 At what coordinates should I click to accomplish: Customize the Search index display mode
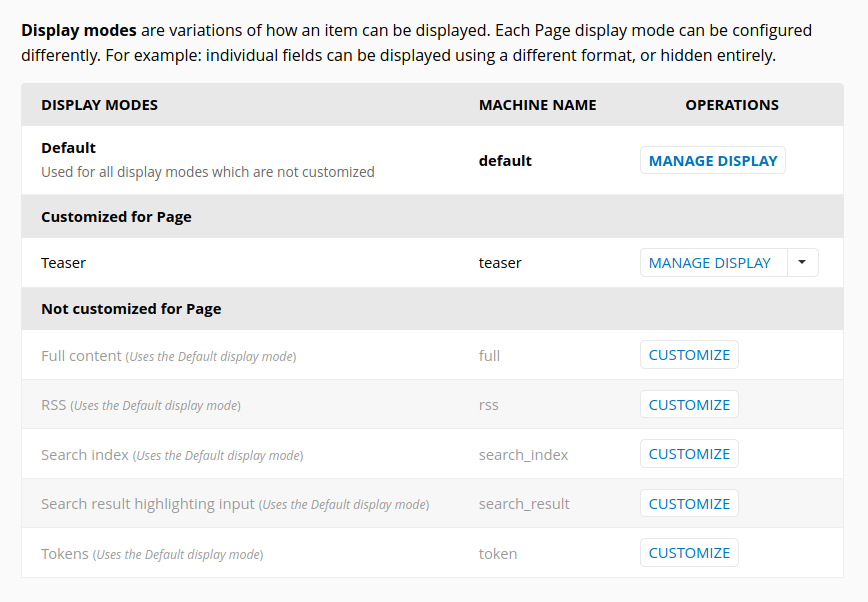(689, 453)
